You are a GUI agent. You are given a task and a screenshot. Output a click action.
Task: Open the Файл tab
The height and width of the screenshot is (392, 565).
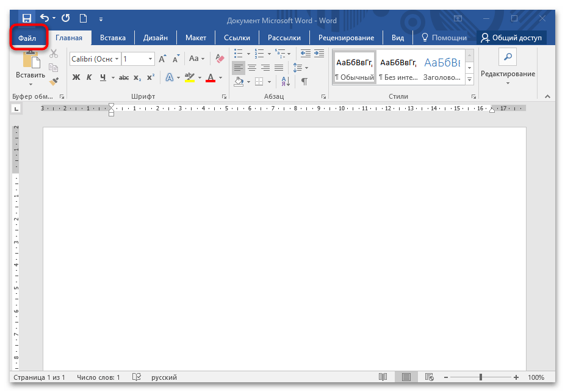[x=27, y=38]
